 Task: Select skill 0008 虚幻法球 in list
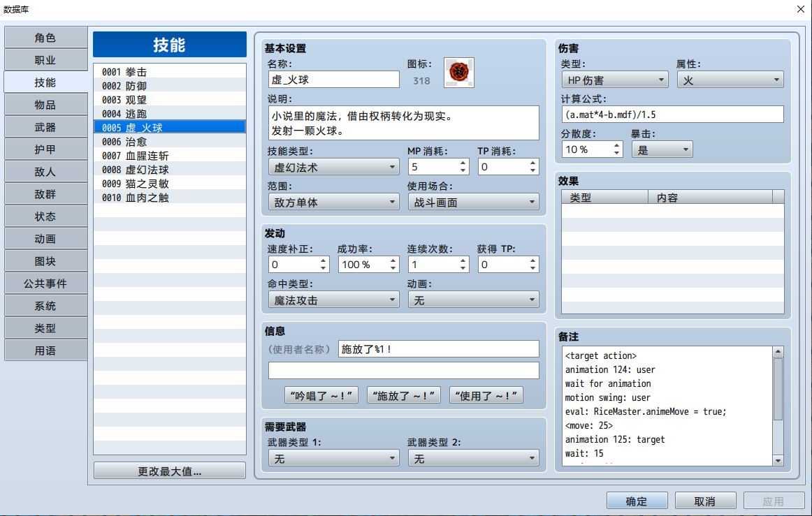170,170
